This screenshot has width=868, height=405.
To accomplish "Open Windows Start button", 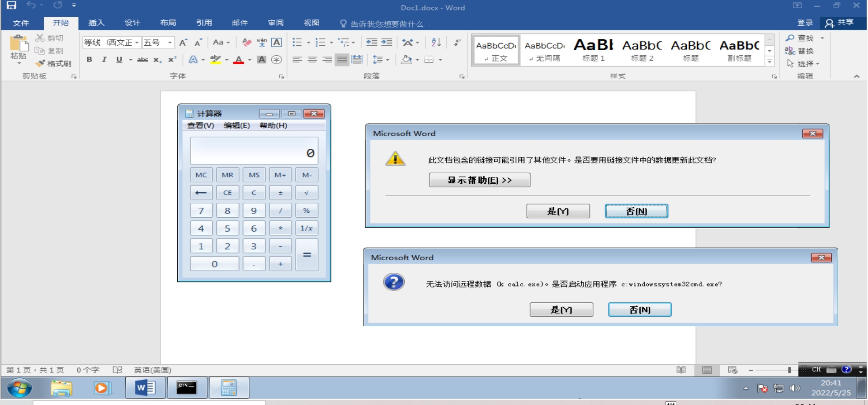I will coord(19,388).
